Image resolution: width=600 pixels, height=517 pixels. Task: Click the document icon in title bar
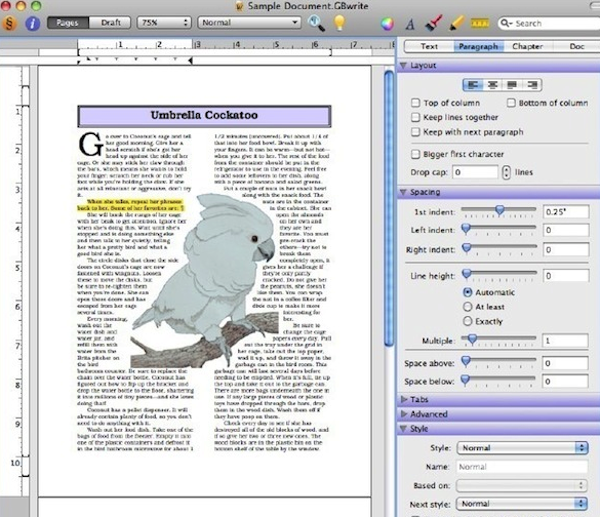(240, 6)
